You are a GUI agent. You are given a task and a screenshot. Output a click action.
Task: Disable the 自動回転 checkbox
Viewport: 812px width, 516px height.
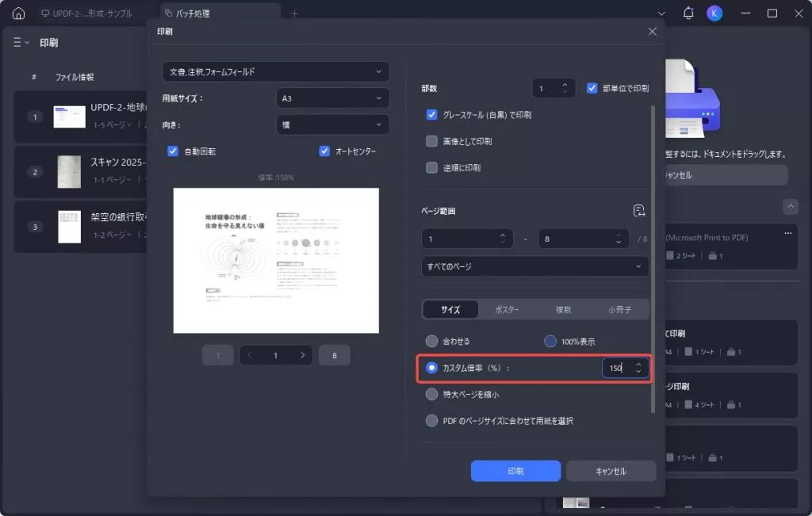[172, 151]
